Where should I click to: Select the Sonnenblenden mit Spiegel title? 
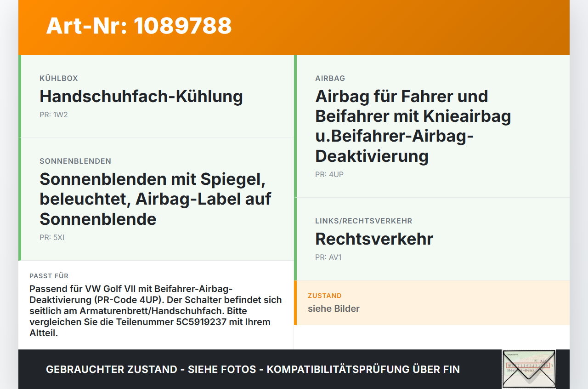pos(155,199)
